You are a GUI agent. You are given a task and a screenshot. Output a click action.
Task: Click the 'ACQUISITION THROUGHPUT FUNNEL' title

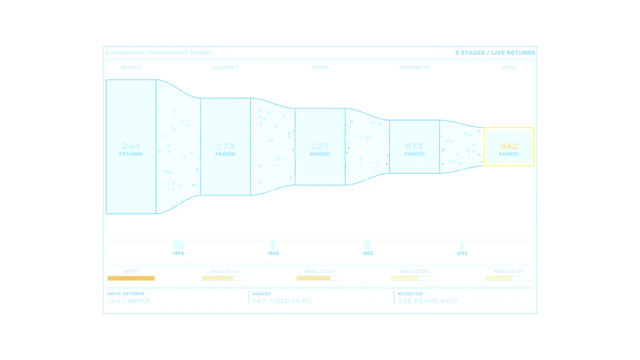point(159,53)
